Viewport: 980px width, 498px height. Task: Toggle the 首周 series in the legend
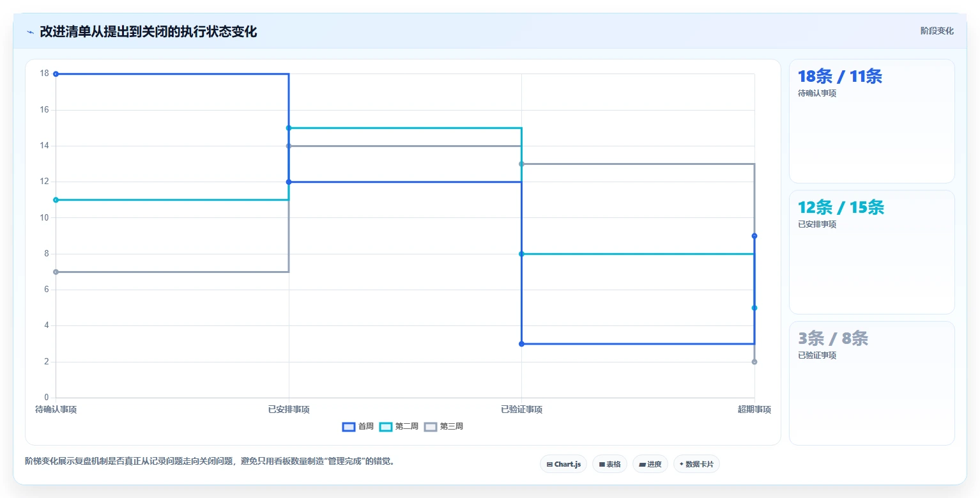(358, 426)
